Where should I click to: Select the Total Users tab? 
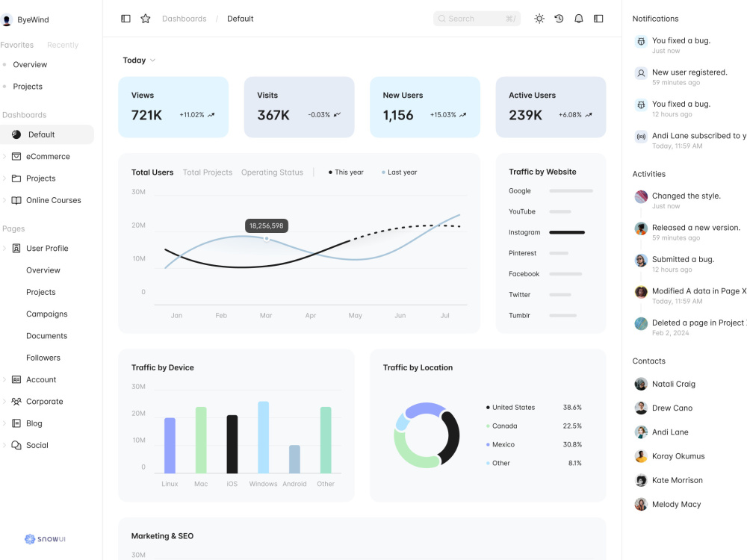[x=152, y=172]
